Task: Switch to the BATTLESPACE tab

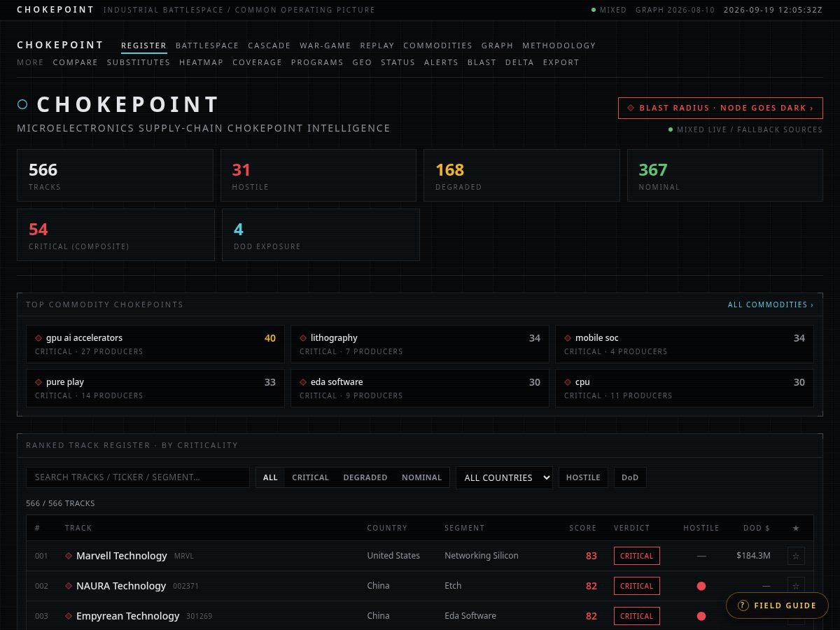Action: click(x=207, y=45)
